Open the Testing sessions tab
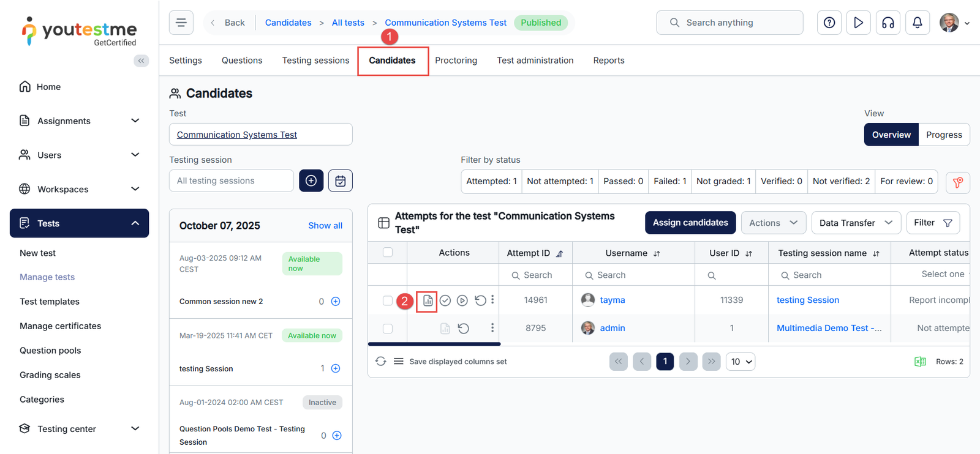980x454 pixels. (x=315, y=61)
